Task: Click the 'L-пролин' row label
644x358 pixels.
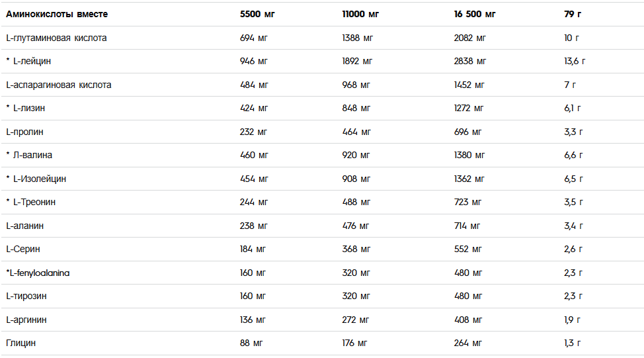Action: (24, 132)
